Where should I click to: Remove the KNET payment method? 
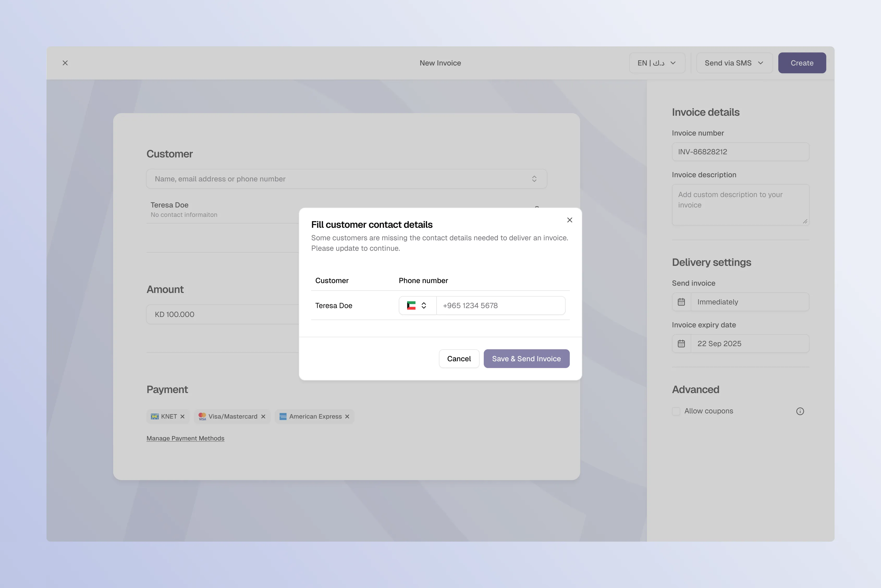pyautogui.click(x=183, y=416)
